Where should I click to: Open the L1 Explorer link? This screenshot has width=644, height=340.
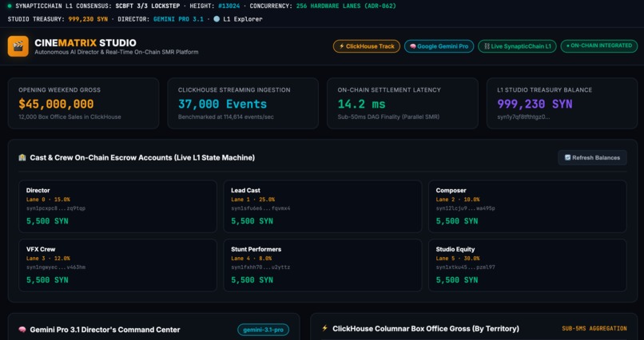click(243, 19)
